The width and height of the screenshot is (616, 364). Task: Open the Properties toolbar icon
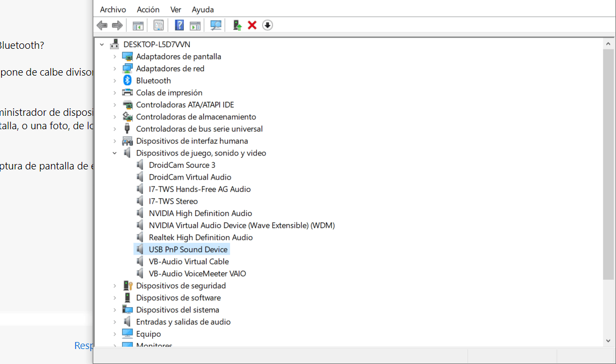click(x=158, y=26)
